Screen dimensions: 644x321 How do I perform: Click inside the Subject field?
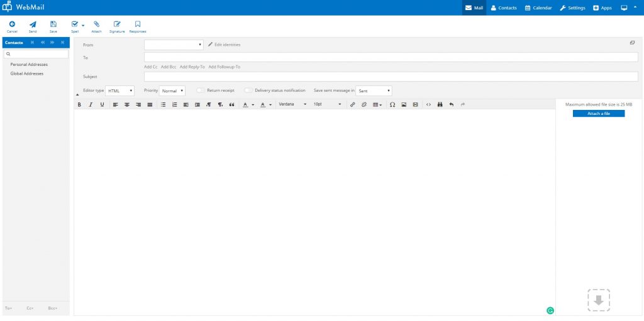tap(391, 77)
